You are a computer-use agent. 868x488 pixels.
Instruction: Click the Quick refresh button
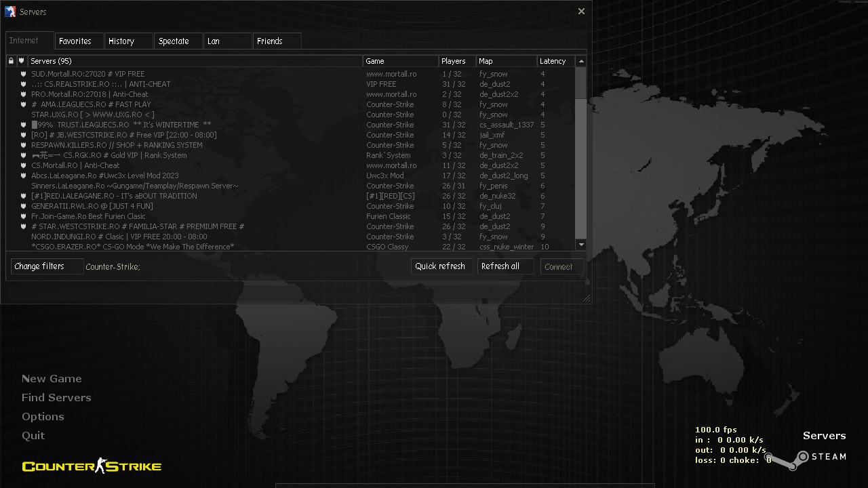441,266
